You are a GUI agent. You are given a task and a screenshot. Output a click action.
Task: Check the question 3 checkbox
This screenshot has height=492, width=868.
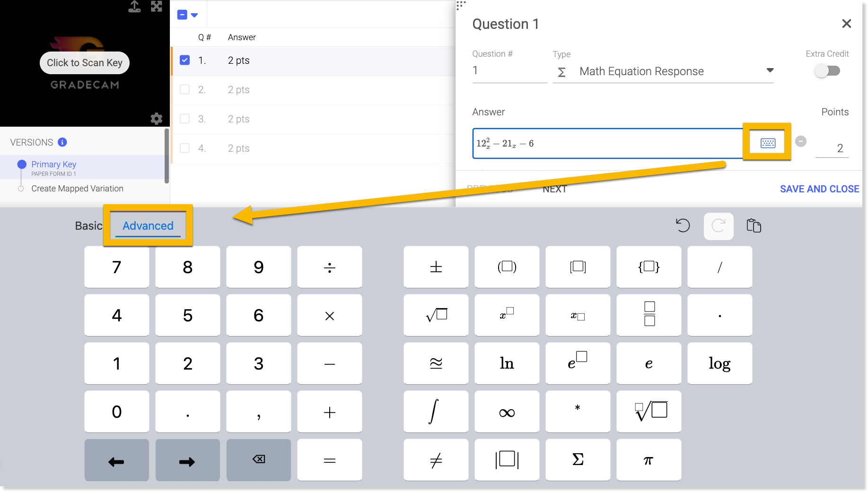(185, 119)
